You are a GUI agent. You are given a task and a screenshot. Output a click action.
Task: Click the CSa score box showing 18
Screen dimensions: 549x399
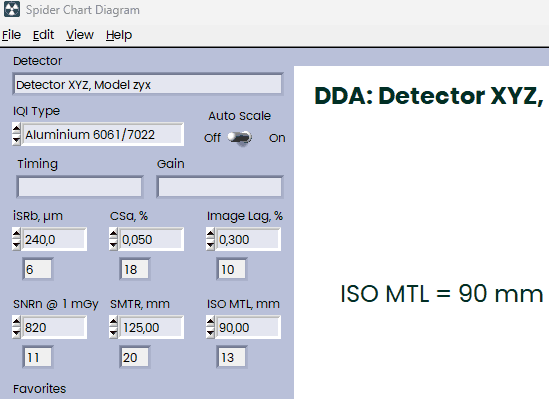[x=135, y=269]
